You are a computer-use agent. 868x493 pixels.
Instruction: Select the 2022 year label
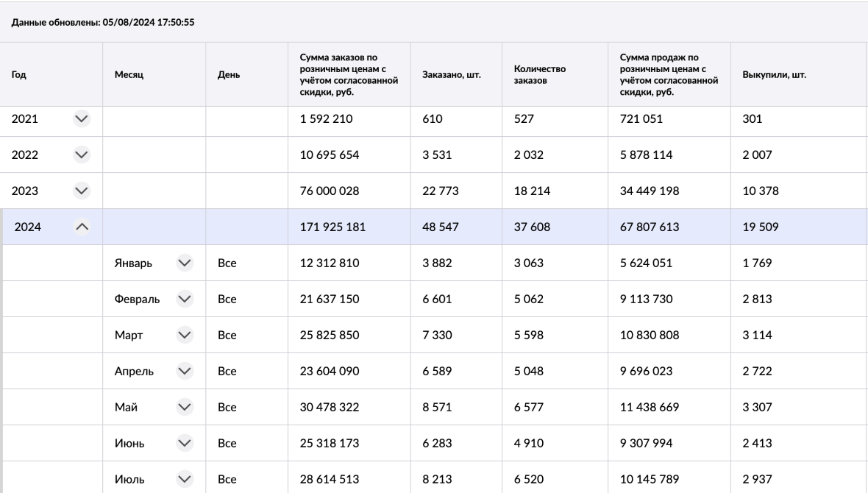coord(25,155)
